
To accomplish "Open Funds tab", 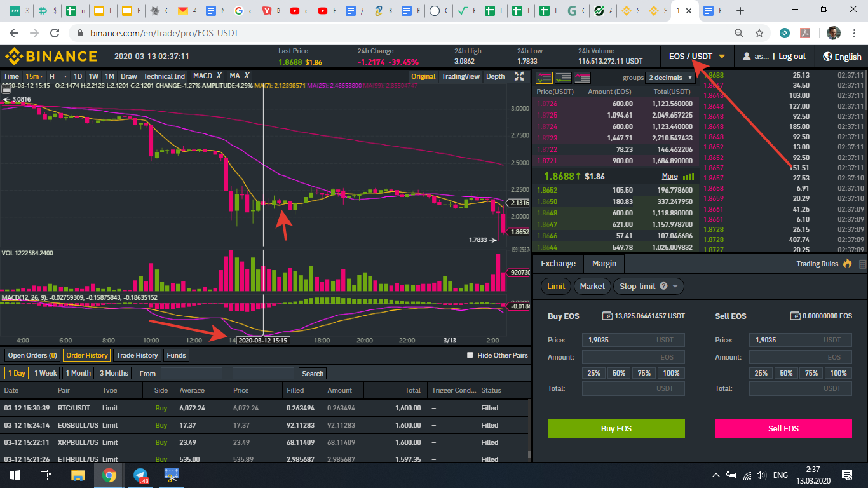I will click(177, 355).
